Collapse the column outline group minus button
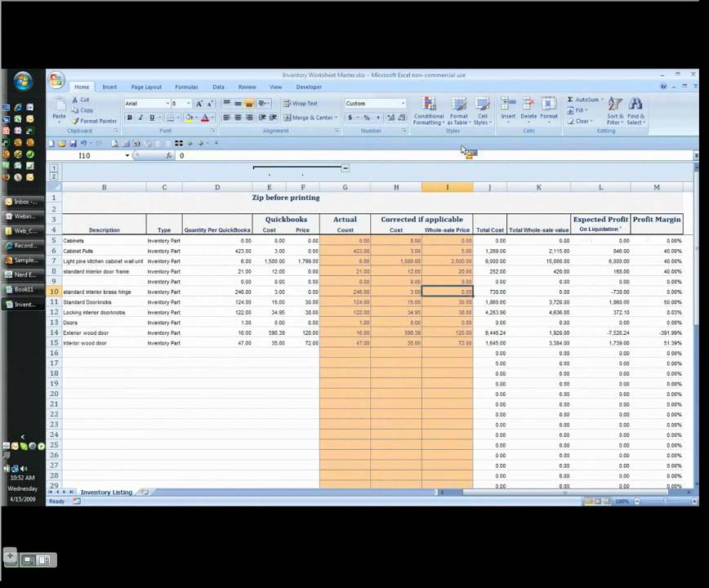The image size is (709, 588). pyautogui.click(x=346, y=168)
